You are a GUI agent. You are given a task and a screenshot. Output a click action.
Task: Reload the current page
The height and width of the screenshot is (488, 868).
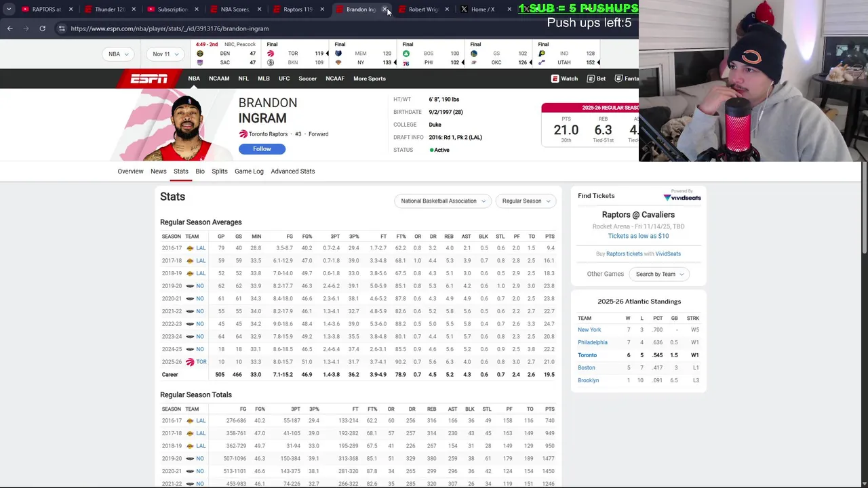(x=42, y=28)
